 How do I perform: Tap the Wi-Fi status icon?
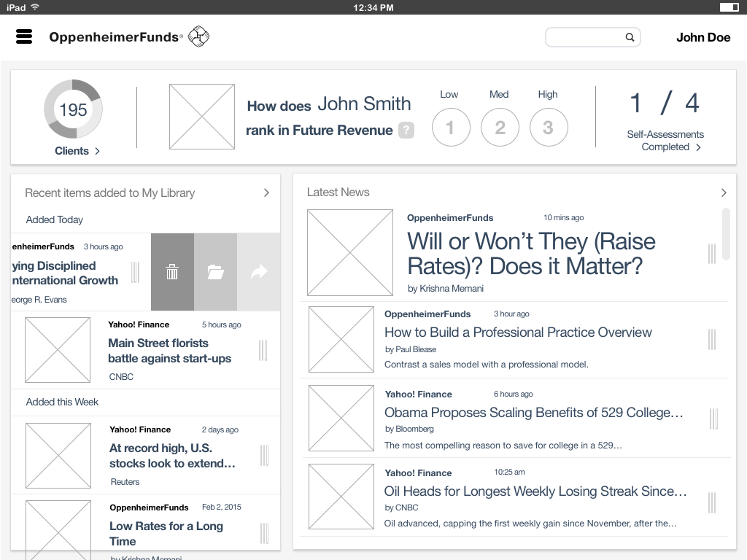(35, 7)
